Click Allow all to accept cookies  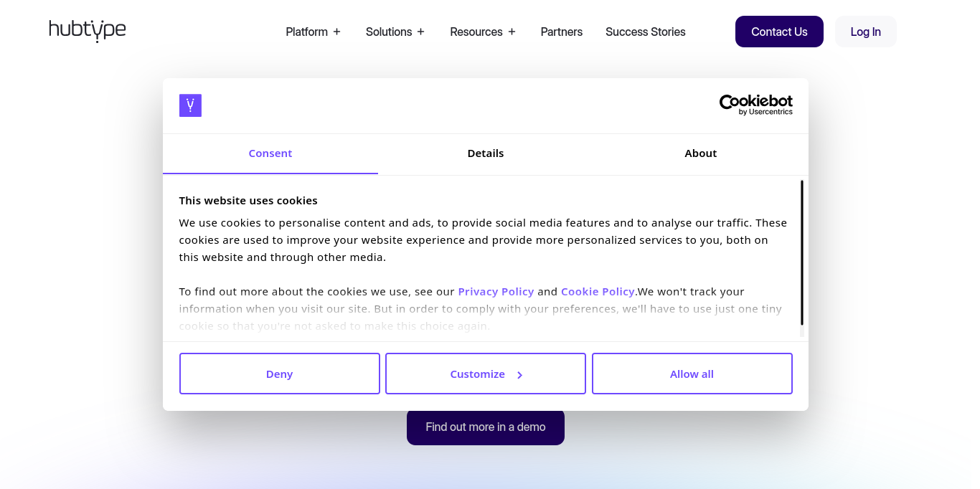692,374
